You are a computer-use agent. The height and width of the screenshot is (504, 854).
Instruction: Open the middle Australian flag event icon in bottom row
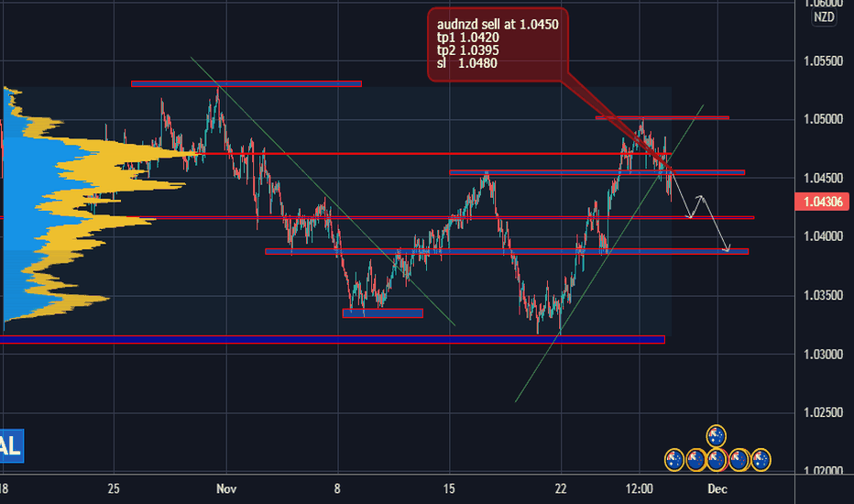[717, 460]
